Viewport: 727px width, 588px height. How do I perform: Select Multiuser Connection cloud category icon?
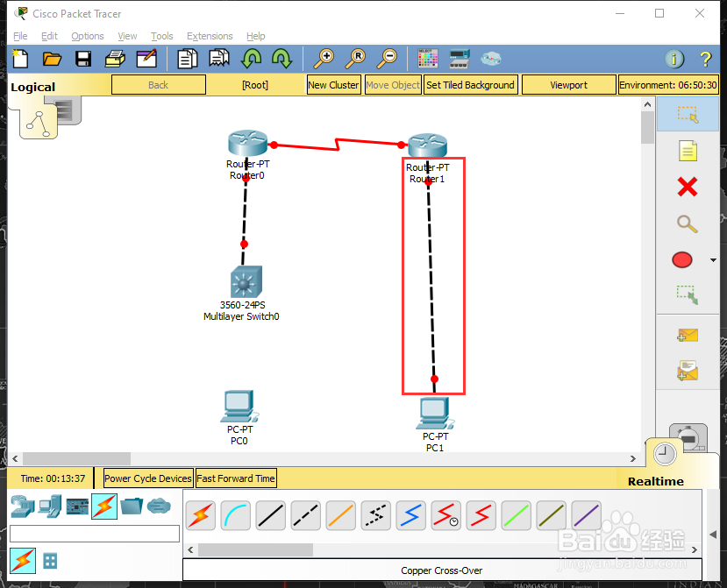(159, 506)
